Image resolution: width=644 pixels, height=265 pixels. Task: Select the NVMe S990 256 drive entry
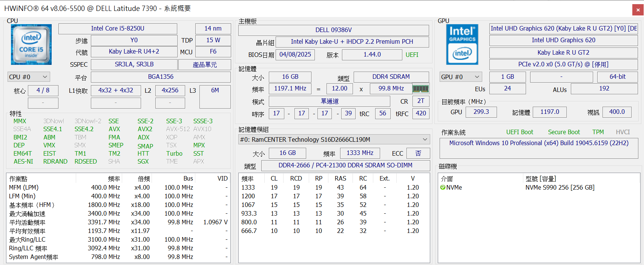tap(539, 187)
